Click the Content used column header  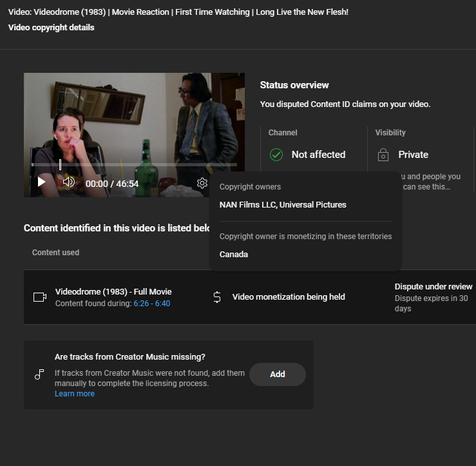click(x=55, y=253)
